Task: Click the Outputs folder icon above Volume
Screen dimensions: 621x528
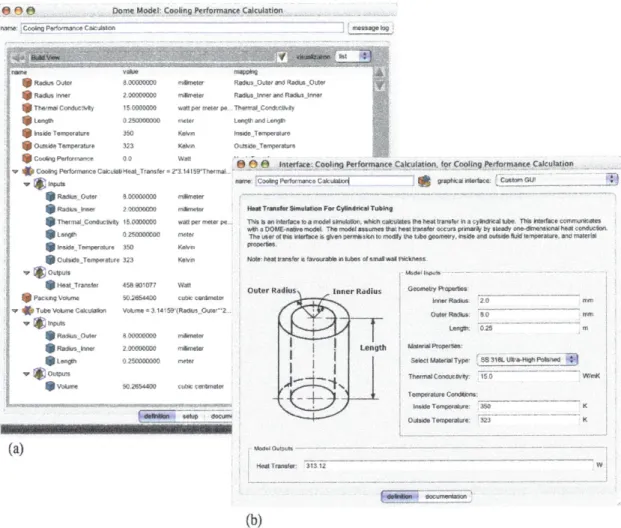Action: pos(40,374)
